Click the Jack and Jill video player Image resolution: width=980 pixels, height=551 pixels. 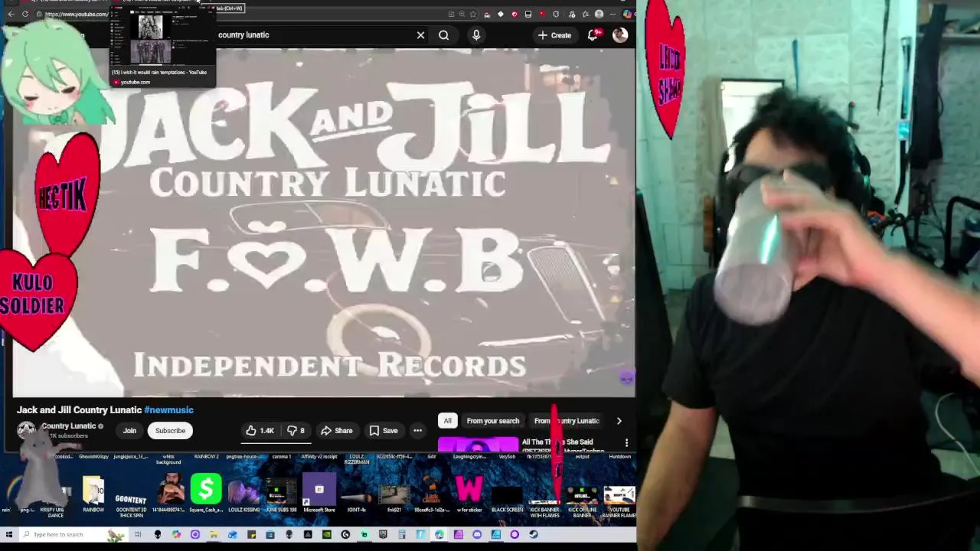[x=324, y=222]
